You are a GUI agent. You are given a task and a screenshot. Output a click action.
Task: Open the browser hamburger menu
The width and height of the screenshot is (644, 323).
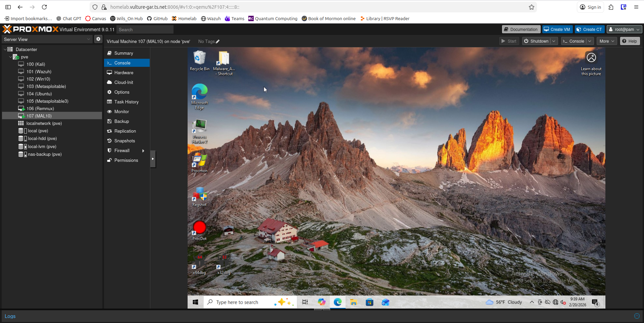point(636,7)
